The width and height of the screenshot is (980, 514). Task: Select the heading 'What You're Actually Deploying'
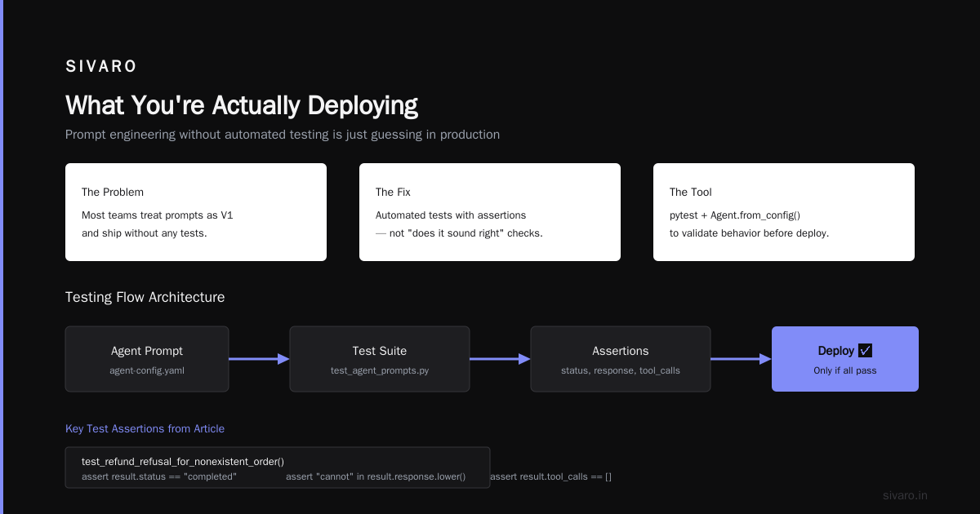[242, 105]
